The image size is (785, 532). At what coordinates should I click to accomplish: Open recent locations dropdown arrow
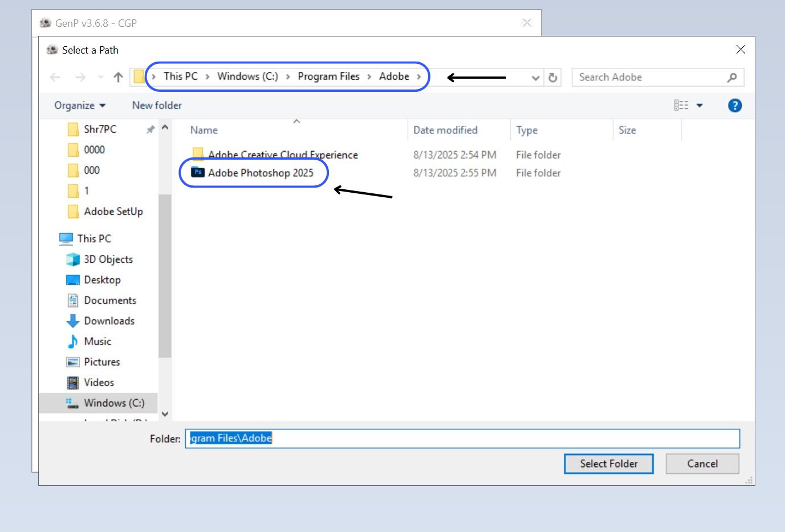click(x=100, y=77)
